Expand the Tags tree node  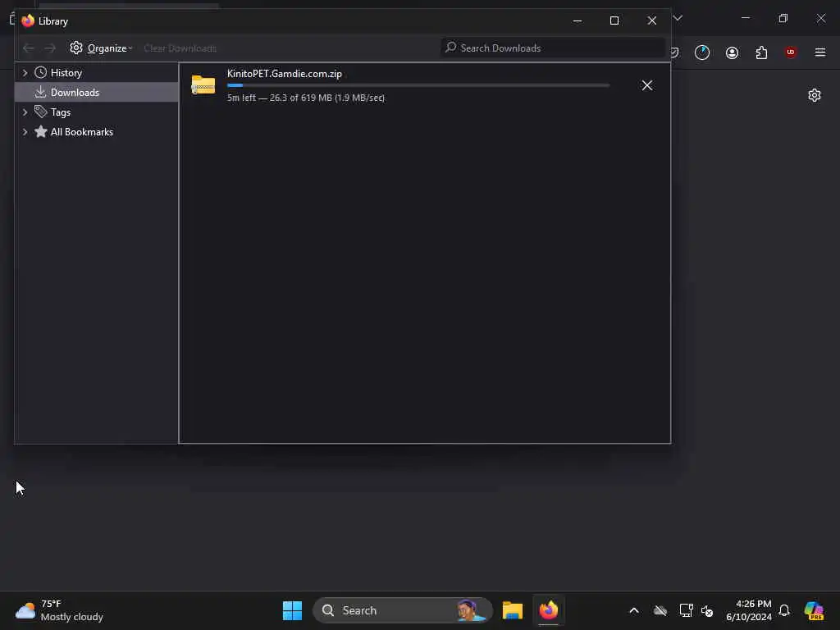tap(25, 112)
